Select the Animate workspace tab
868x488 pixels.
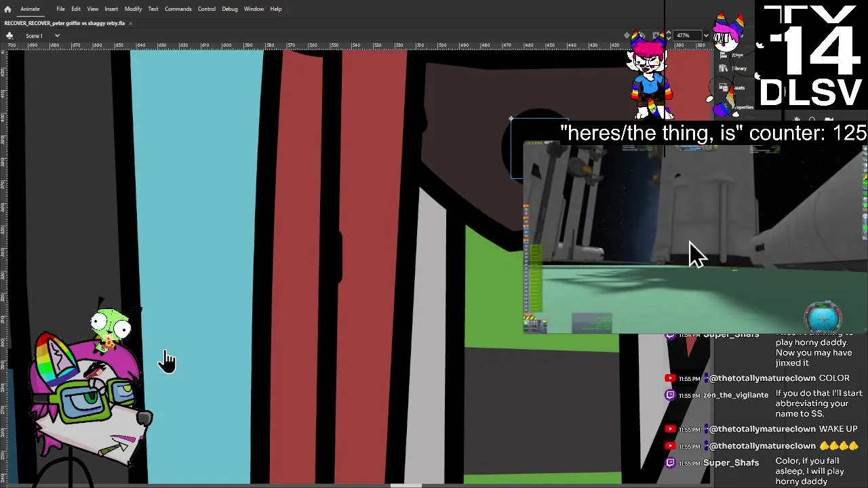tap(30, 9)
